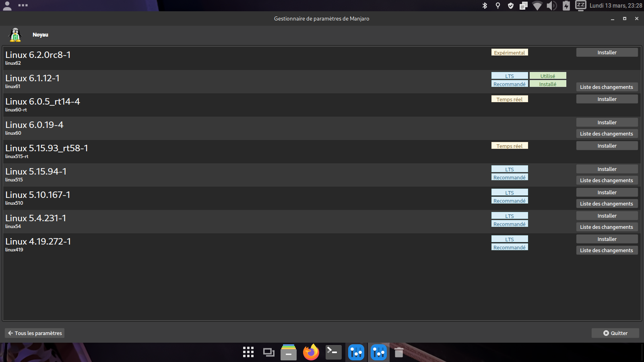Screen dimensions: 644x362
Task: Show Liste des changements for Linux 5.10.167-1
Action: 607,204
